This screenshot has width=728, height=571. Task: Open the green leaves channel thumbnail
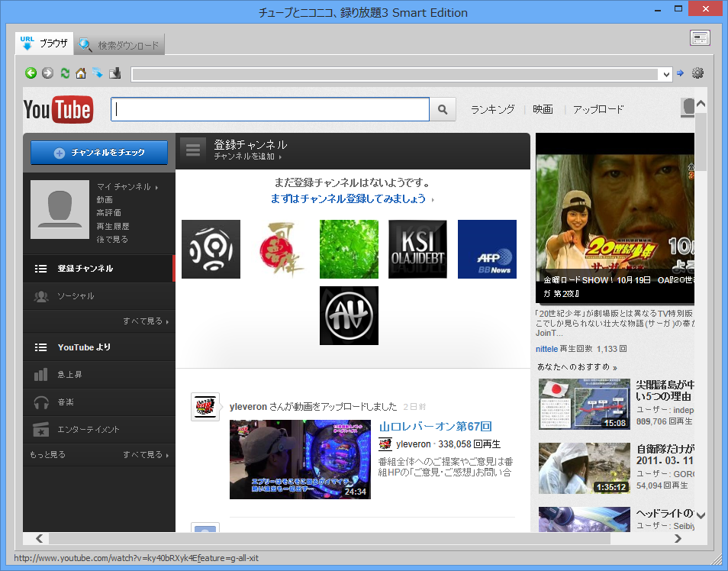point(349,249)
